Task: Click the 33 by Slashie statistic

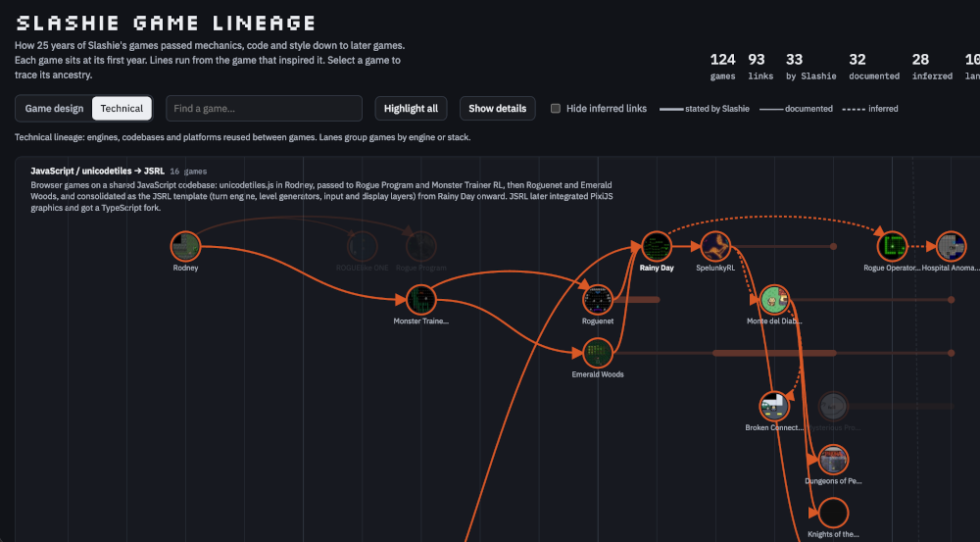Action: 810,67
